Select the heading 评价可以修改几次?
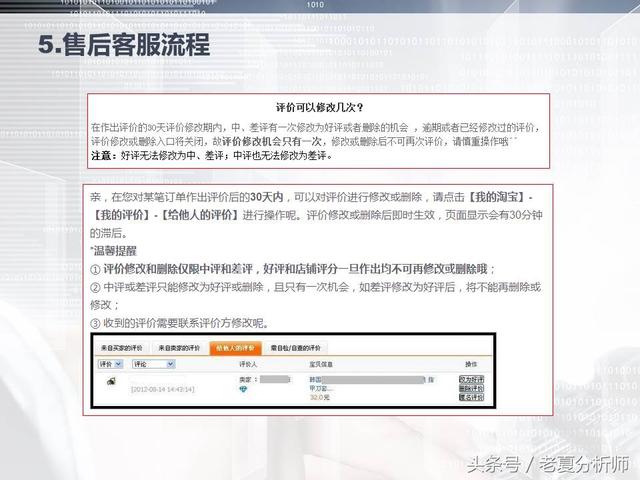 tap(320, 107)
